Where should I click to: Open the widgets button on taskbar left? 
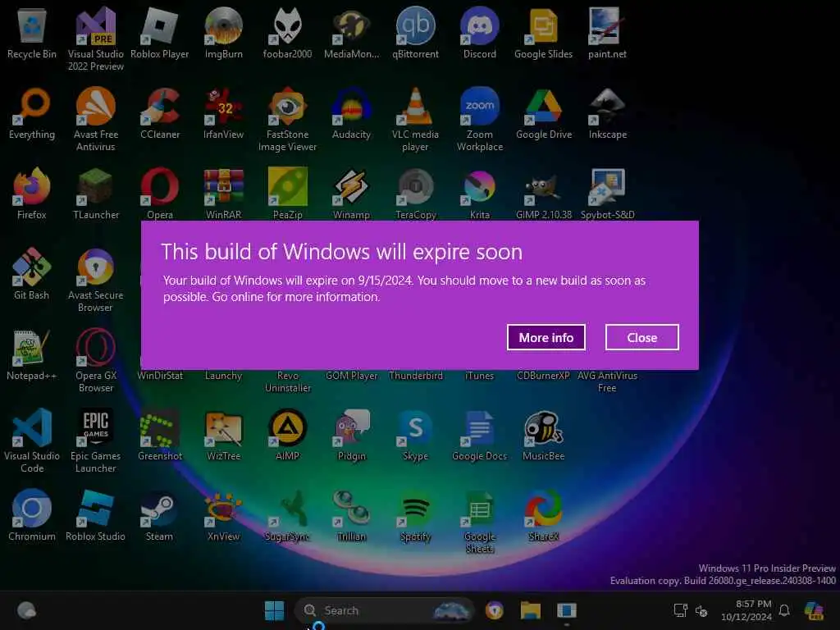(26, 610)
